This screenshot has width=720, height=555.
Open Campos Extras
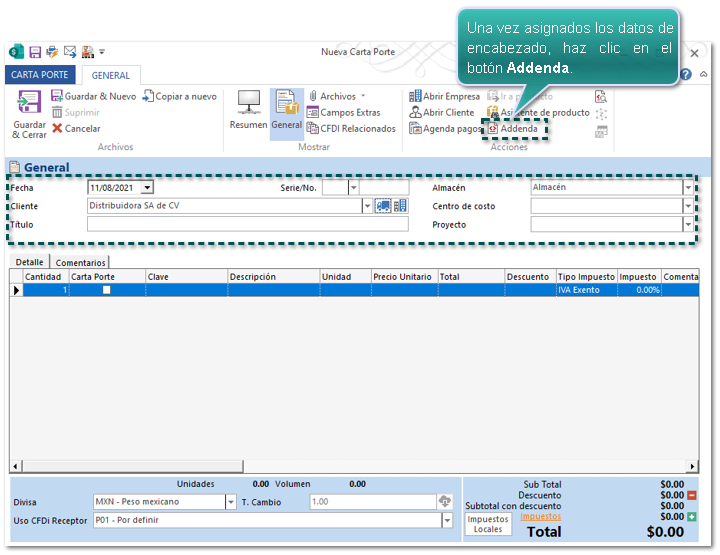(x=343, y=113)
